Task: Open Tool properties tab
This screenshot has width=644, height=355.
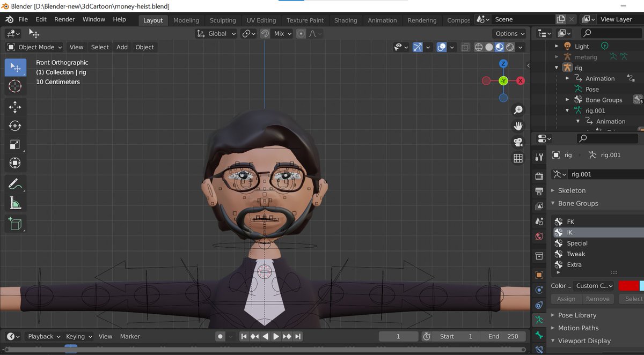Action: point(539,157)
